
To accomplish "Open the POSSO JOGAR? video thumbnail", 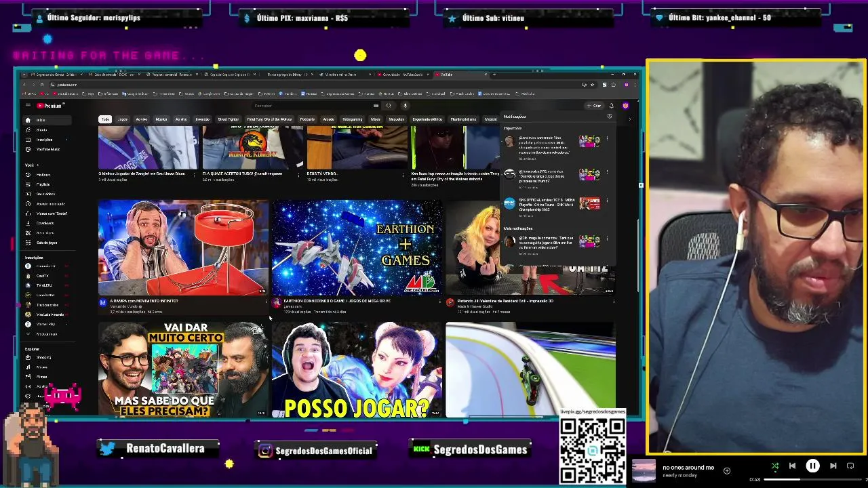I will 357,369.
